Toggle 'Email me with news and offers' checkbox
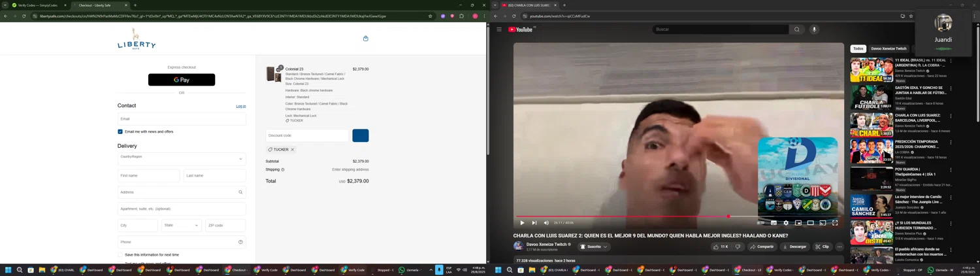This screenshot has width=980, height=276. (120, 131)
